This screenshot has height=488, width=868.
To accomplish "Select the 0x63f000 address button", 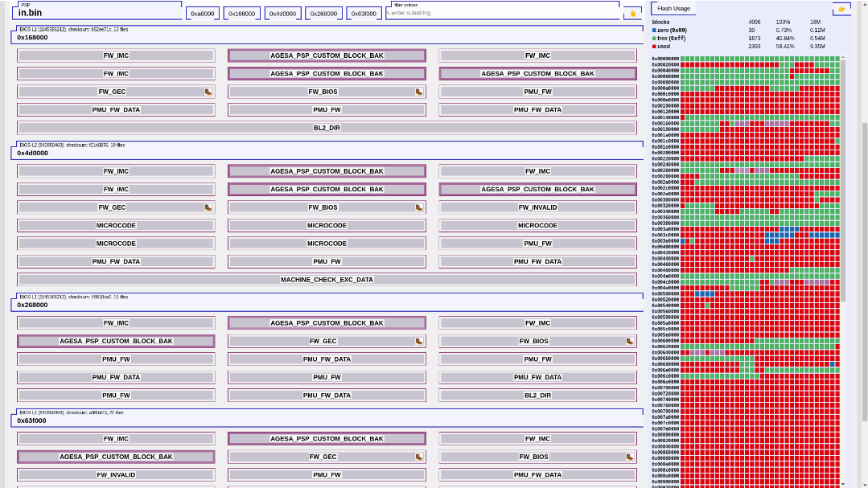I will click(364, 14).
